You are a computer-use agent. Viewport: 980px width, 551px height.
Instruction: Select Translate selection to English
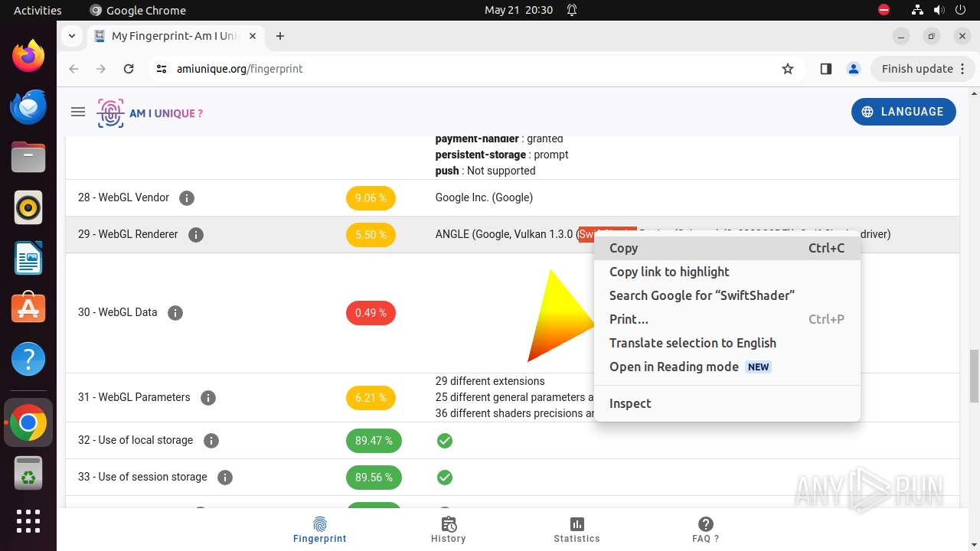click(727, 343)
